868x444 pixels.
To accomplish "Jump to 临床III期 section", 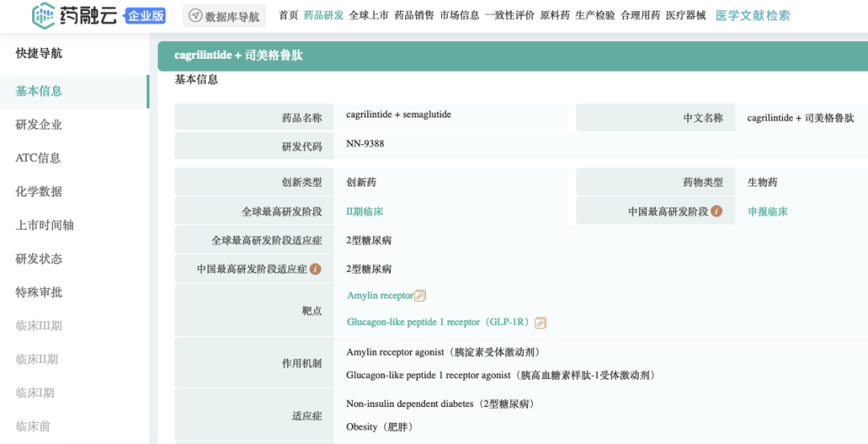I will click(x=39, y=326).
